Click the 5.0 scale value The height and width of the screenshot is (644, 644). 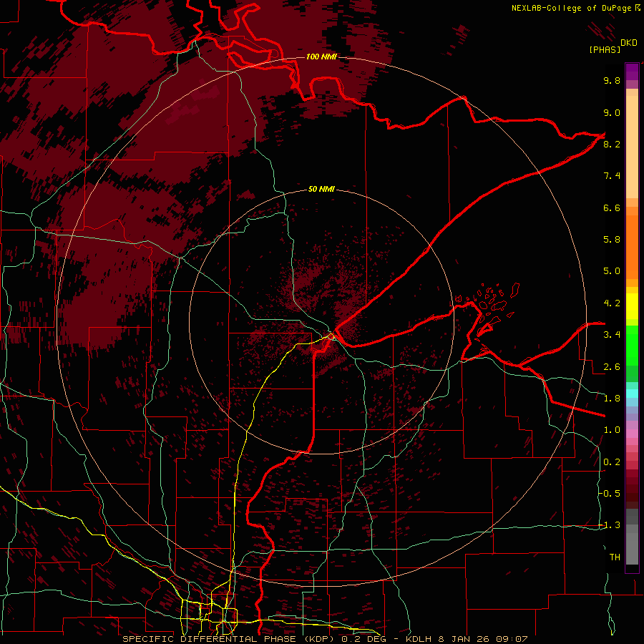(x=612, y=271)
